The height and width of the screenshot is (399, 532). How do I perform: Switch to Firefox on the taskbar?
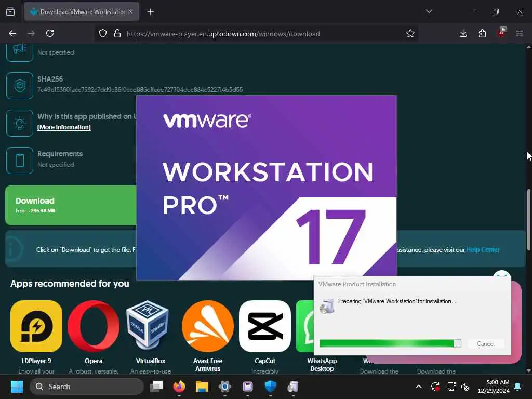click(179, 387)
